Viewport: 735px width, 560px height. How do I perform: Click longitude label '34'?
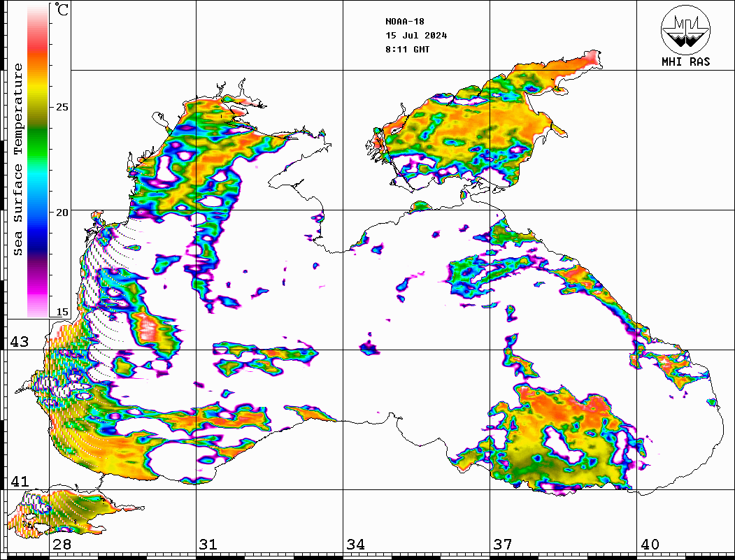pyautogui.click(x=355, y=545)
